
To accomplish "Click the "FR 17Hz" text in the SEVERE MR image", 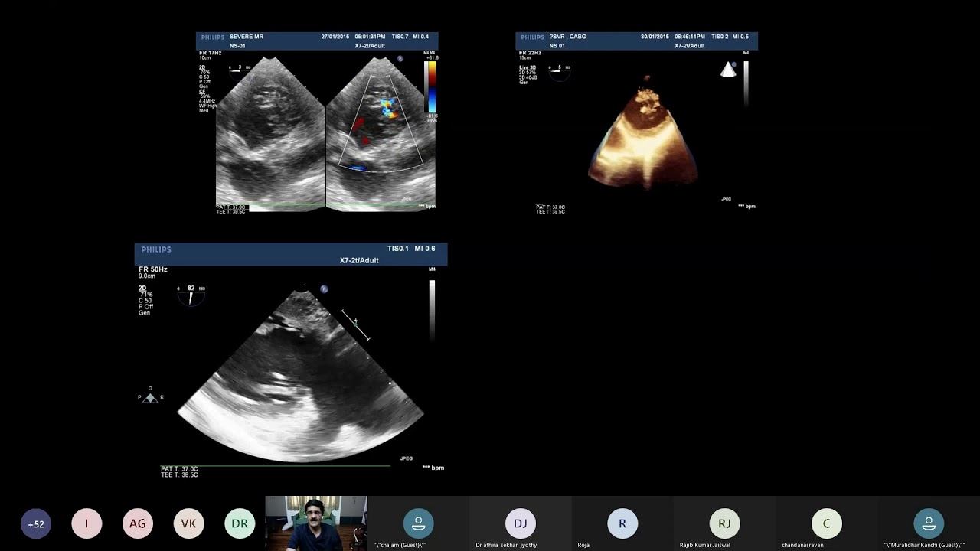I will pyautogui.click(x=210, y=53).
